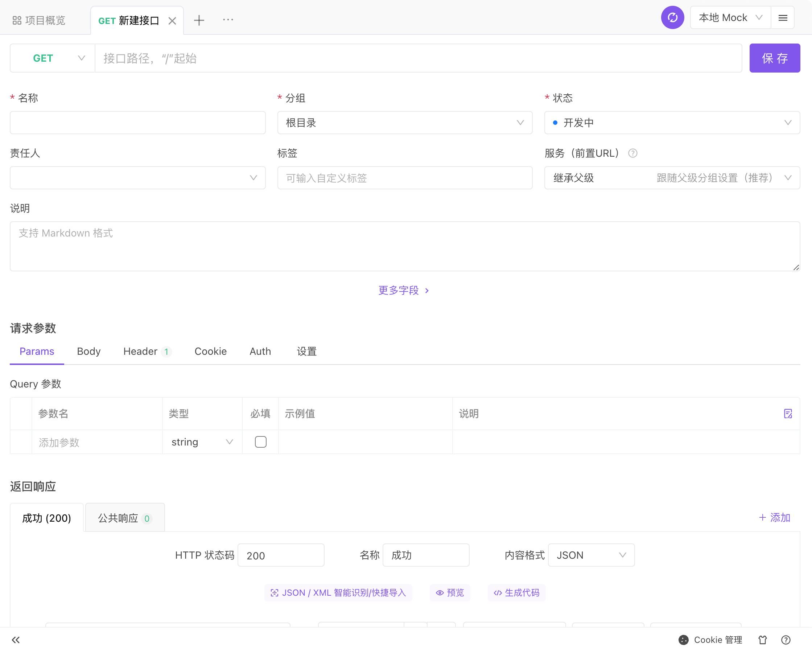Screen dimensions: 812x653
Task: Click help icon next to 服务（前置URL）
Action: click(x=633, y=153)
